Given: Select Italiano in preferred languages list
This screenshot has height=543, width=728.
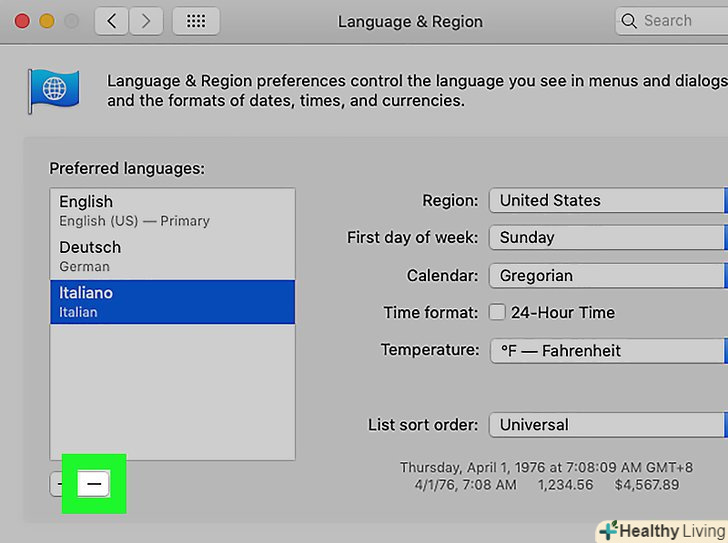Looking at the screenshot, I should pyautogui.click(x=172, y=301).
